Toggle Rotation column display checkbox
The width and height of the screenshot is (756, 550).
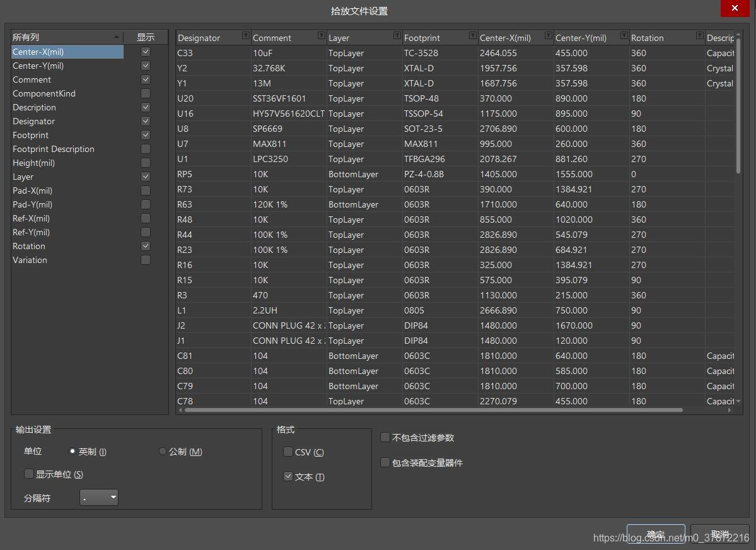pyautogui.click(x=146, y=246)
